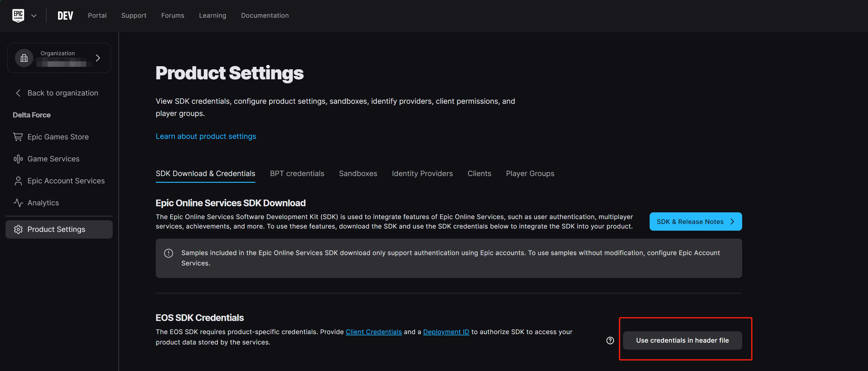Follow the Client Credentials link

[x=373, y=332]
